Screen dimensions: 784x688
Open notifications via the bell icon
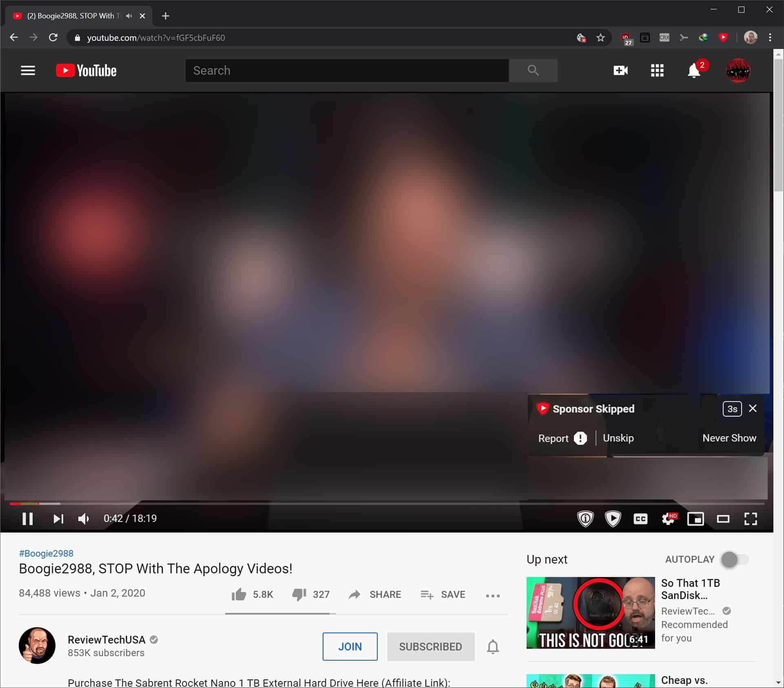[694, 71]
